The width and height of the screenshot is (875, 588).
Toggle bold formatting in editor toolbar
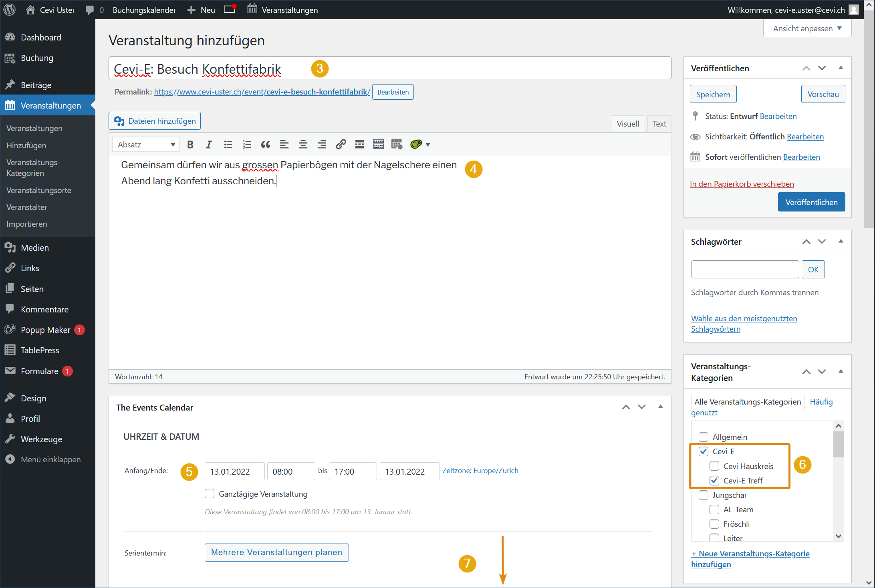[x=190, y=145]
